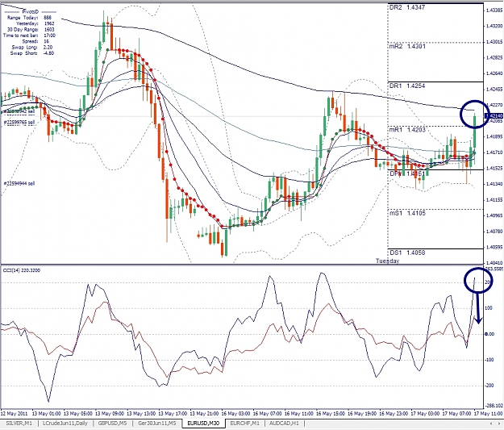Viewport: 504px width, 430px height.
Task: Click the Range Today 888 line
Action: 29,18
